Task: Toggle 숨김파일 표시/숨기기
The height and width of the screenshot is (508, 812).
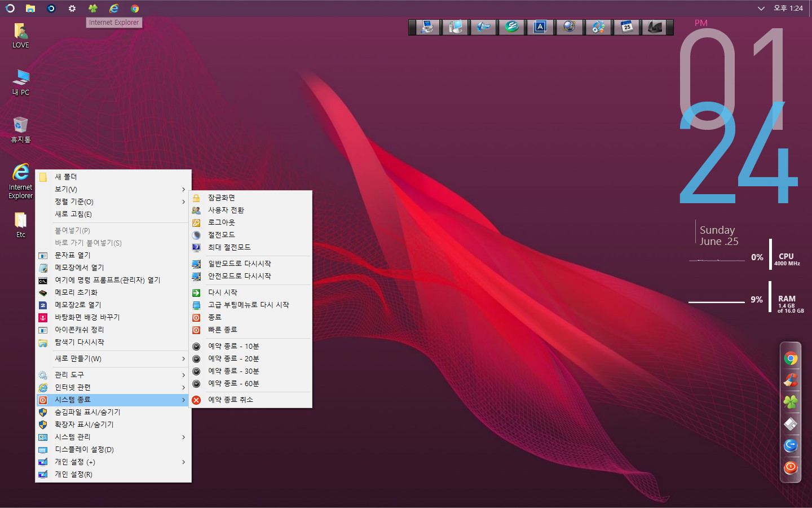Action: pos(113,412)
